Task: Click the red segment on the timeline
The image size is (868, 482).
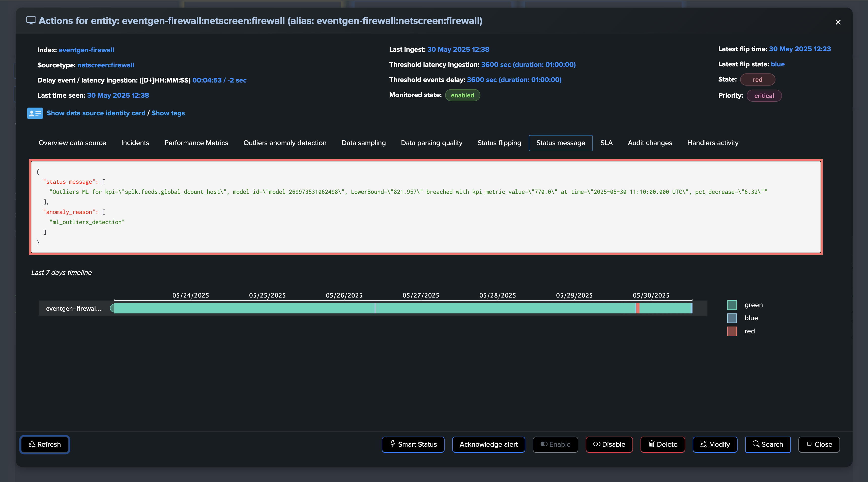Action: coord(637,308)
